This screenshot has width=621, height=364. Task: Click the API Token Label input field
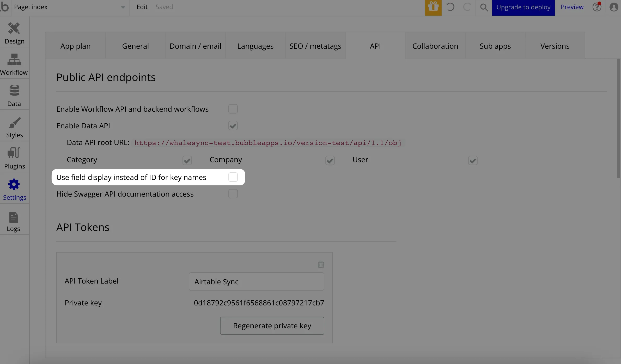point(257,281)
